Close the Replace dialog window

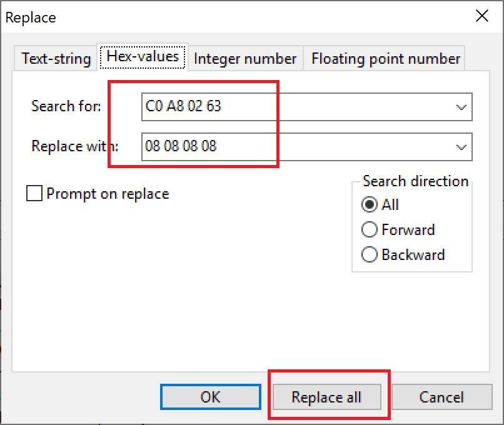(482, 17)
